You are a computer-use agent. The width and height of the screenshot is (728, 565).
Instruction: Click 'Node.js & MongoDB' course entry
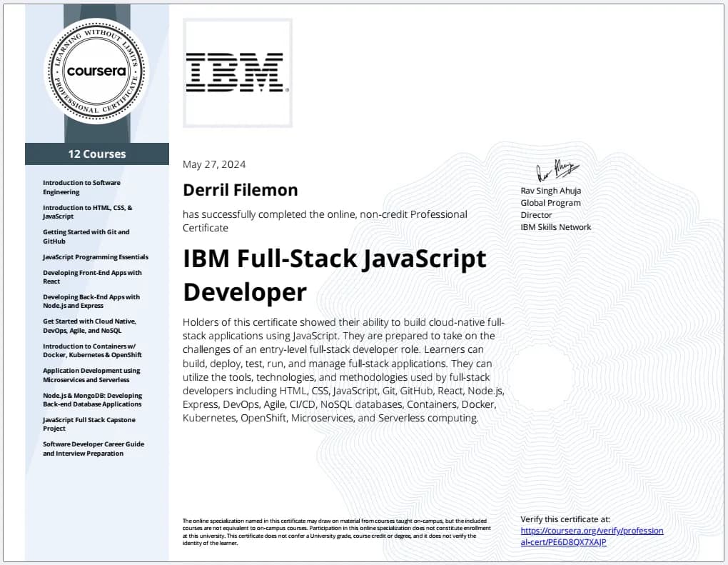tap(92, 399)
